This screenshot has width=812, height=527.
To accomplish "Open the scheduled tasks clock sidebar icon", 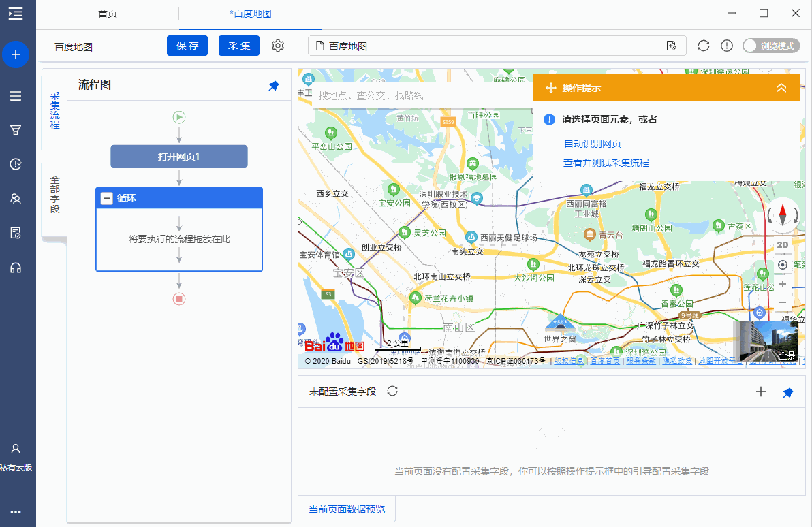I will (16, 164).
